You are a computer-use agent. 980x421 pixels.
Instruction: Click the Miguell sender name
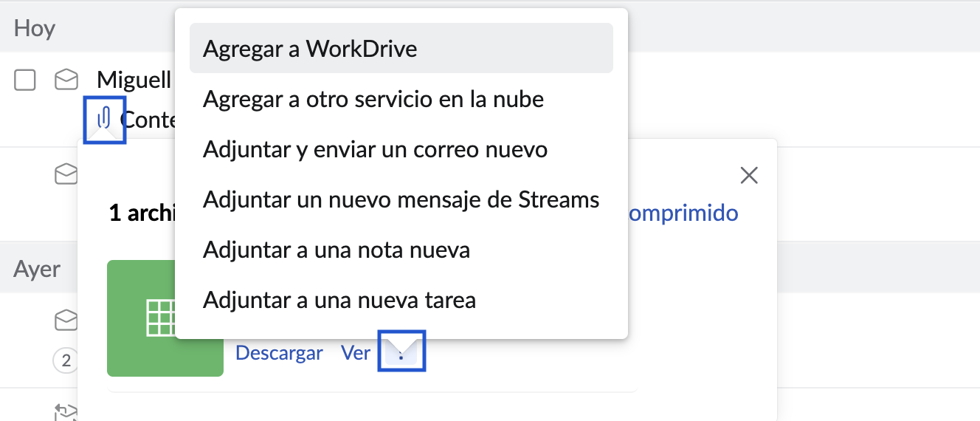[x=134, y=79]
